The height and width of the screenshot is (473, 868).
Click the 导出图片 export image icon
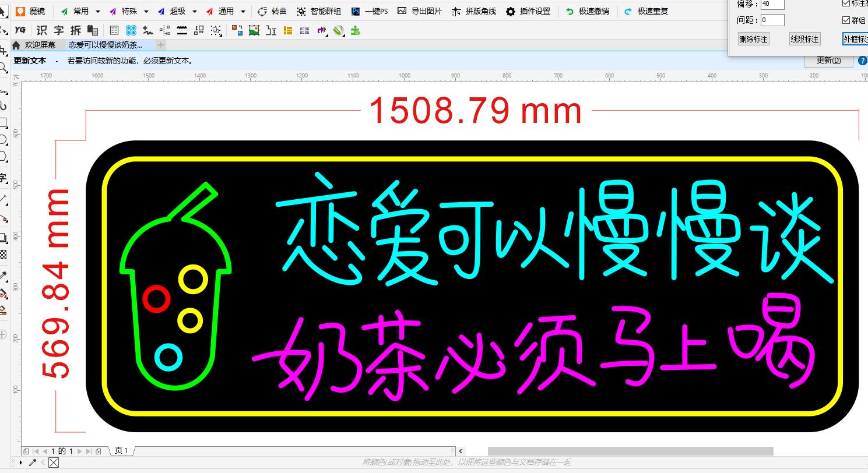coord(402,11)
